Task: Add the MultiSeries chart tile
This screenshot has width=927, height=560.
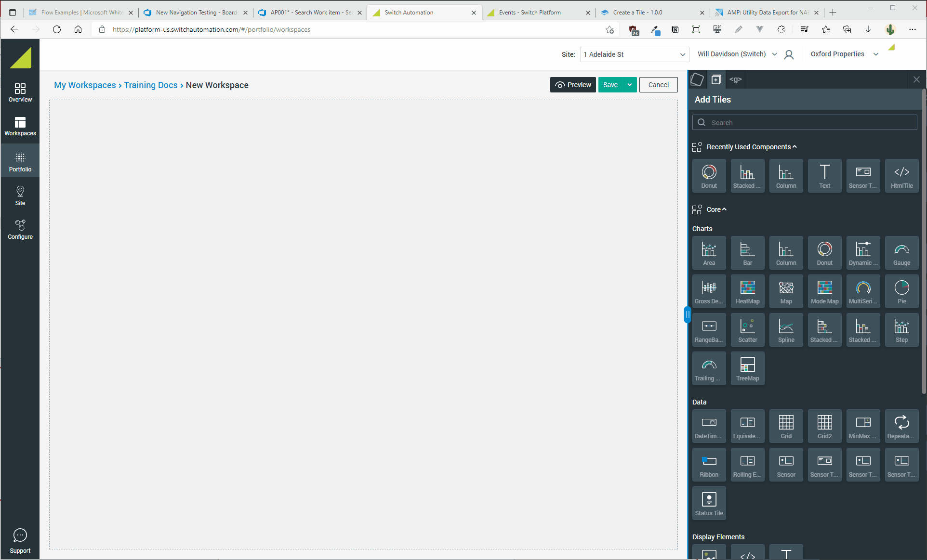Action: (x=863, y=291)
